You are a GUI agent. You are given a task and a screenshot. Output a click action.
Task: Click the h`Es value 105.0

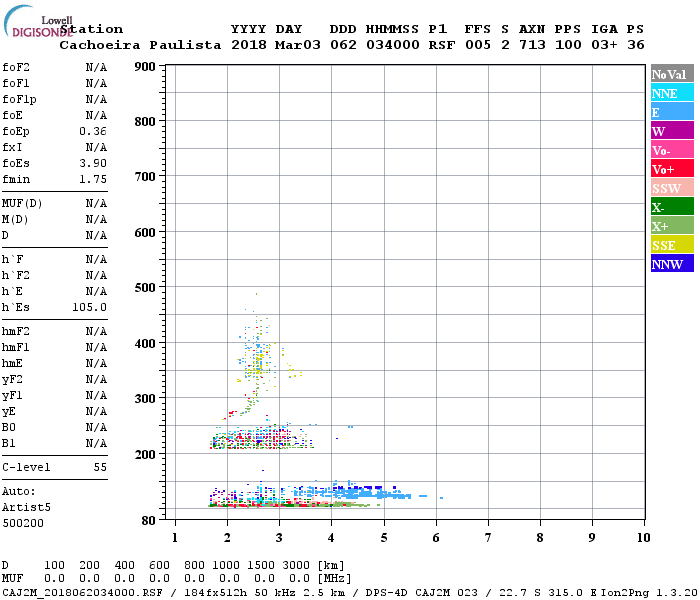click(89, 307)
